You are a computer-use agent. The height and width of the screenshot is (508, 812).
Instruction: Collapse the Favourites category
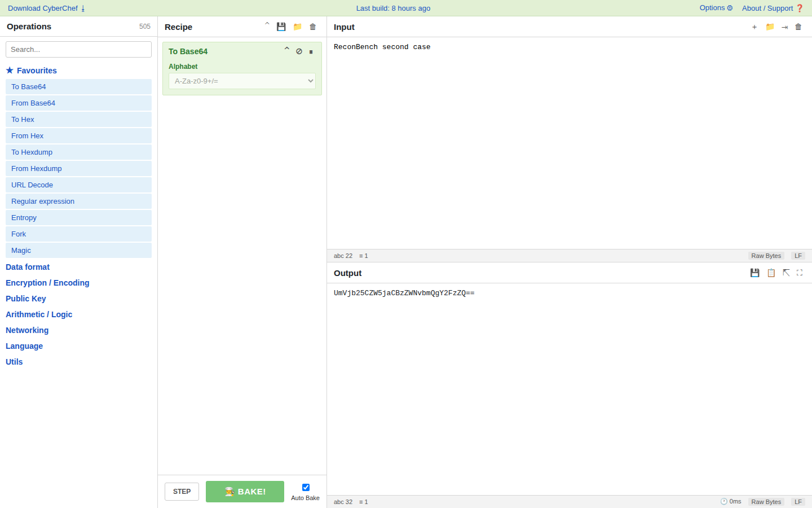(x=32, y=71)
